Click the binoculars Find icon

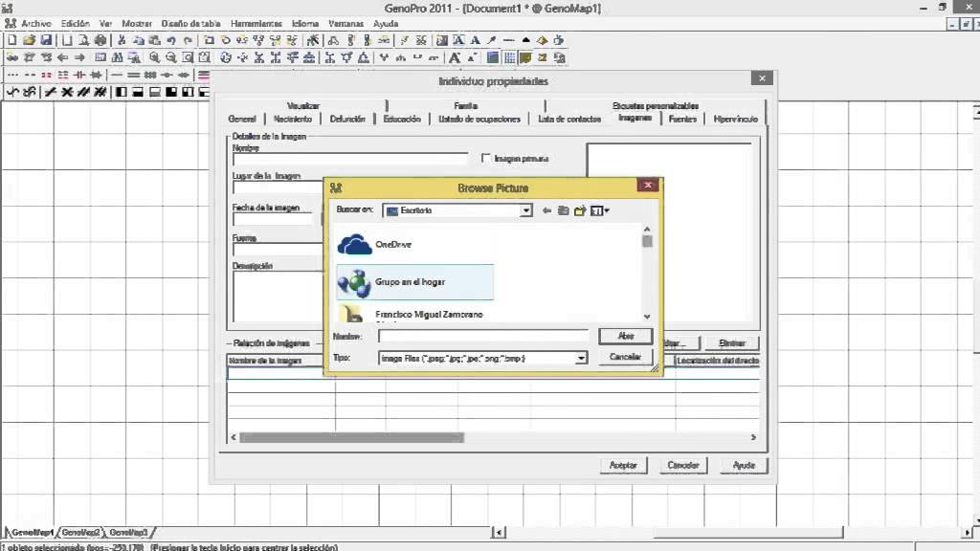(x=117, y=57)
